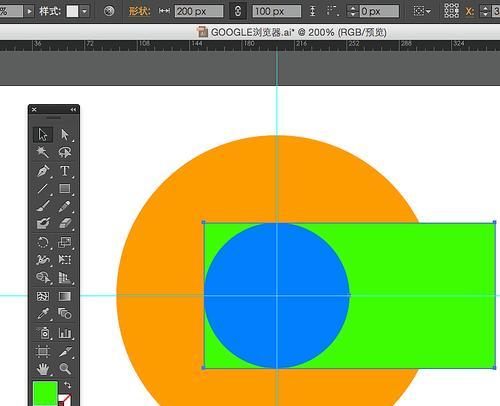Select the Symbol Sprayer tool

pos(43,333)
